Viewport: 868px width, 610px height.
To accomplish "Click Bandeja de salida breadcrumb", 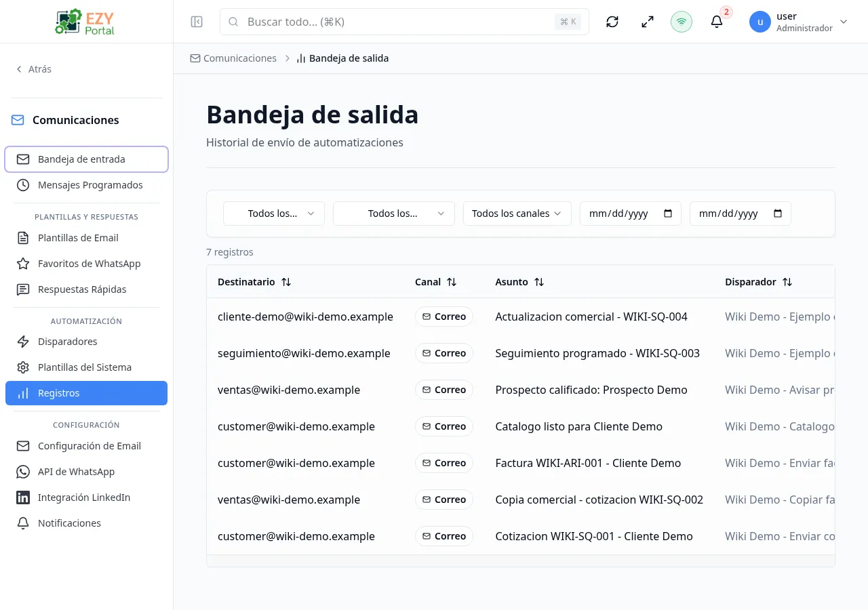I will pyautogui.click(x=342, y=58).
